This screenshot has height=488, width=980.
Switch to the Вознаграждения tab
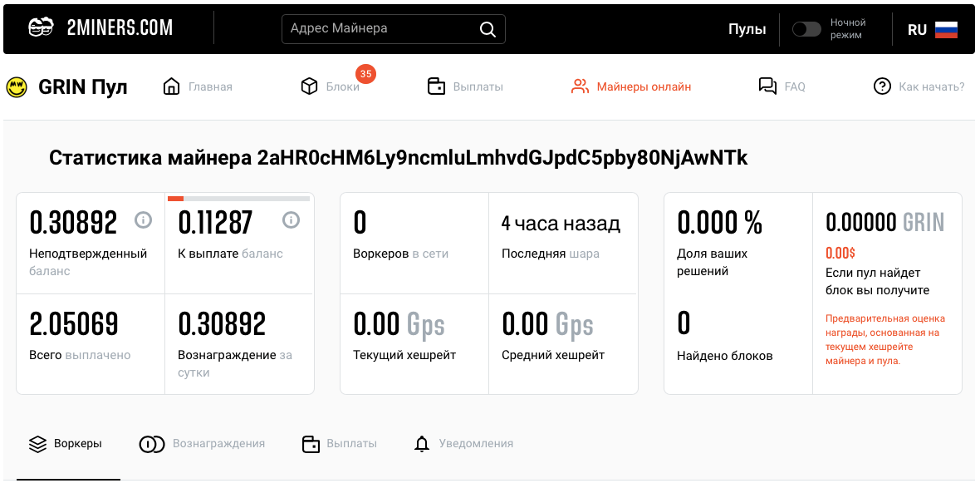tap(203, 444)
